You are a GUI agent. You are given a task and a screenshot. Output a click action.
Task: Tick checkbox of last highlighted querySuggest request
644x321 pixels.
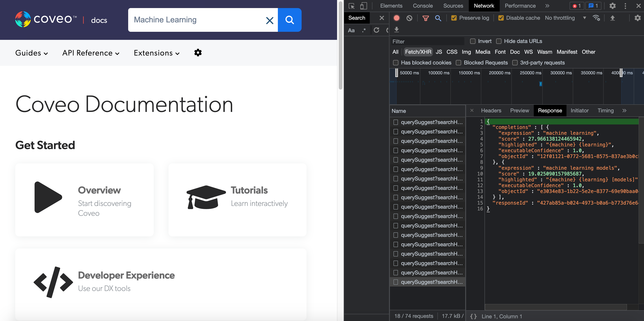[x=395, y=282]
